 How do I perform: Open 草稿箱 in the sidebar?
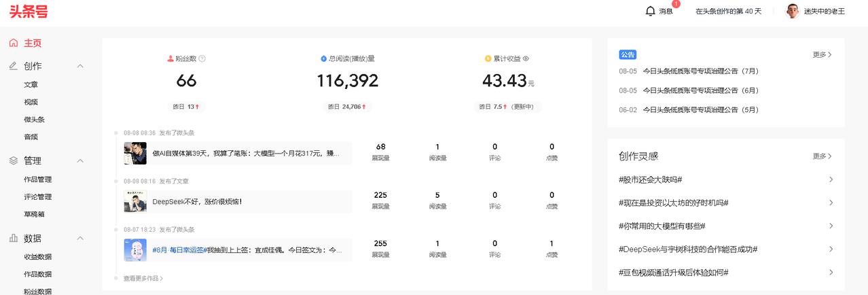(34, 214)
